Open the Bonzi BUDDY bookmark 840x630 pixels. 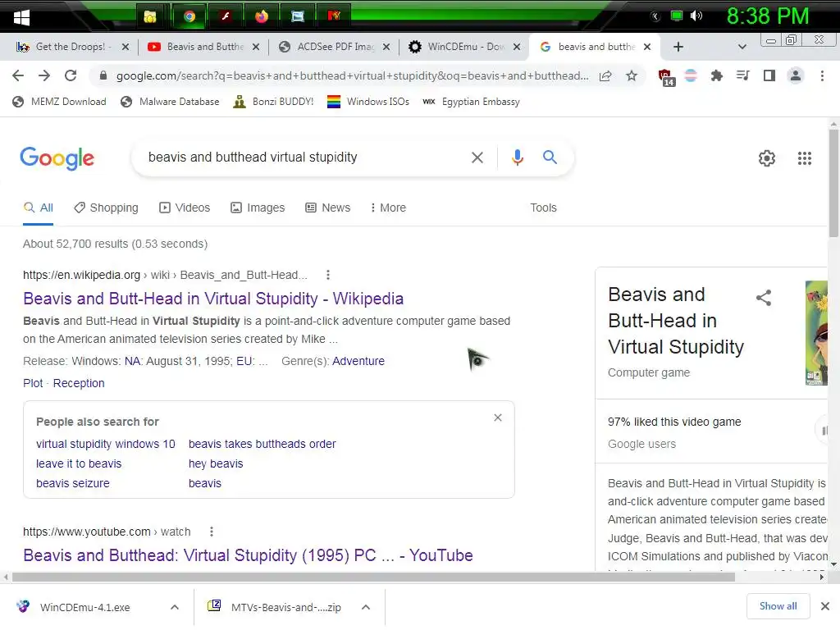274,102
